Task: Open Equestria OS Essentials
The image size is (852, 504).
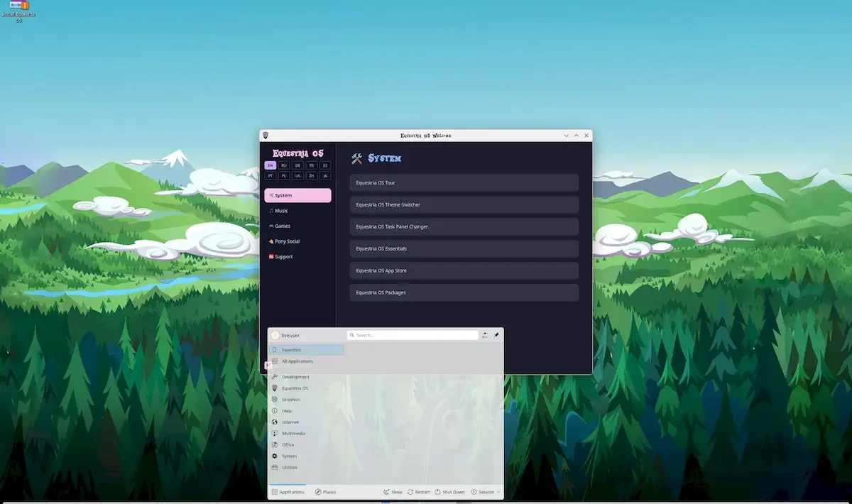Action: coord(464,249)
